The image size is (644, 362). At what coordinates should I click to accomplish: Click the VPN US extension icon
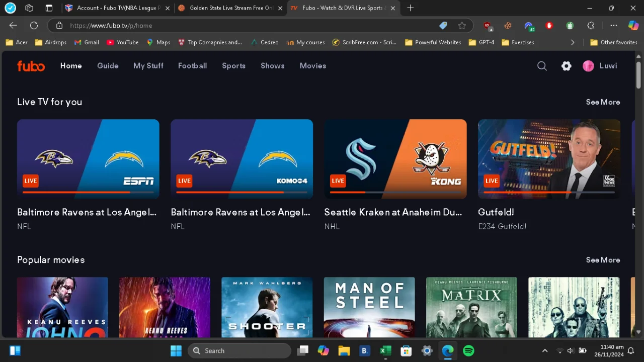(529, 26)
